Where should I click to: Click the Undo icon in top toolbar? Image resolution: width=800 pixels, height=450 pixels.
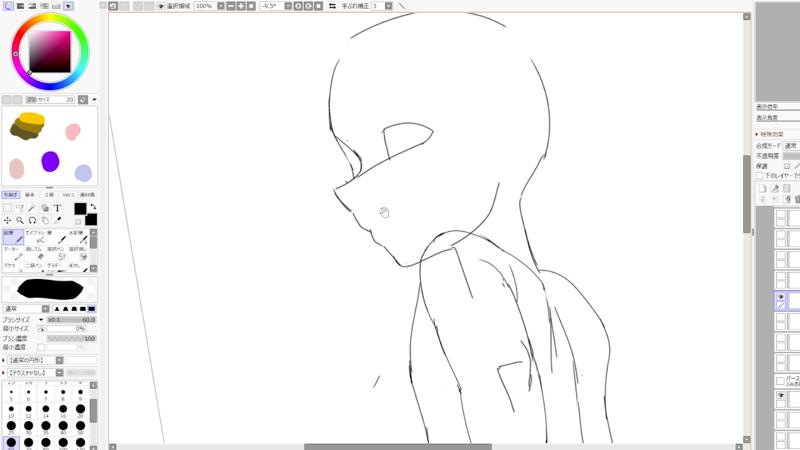click(x=114, y=6)
